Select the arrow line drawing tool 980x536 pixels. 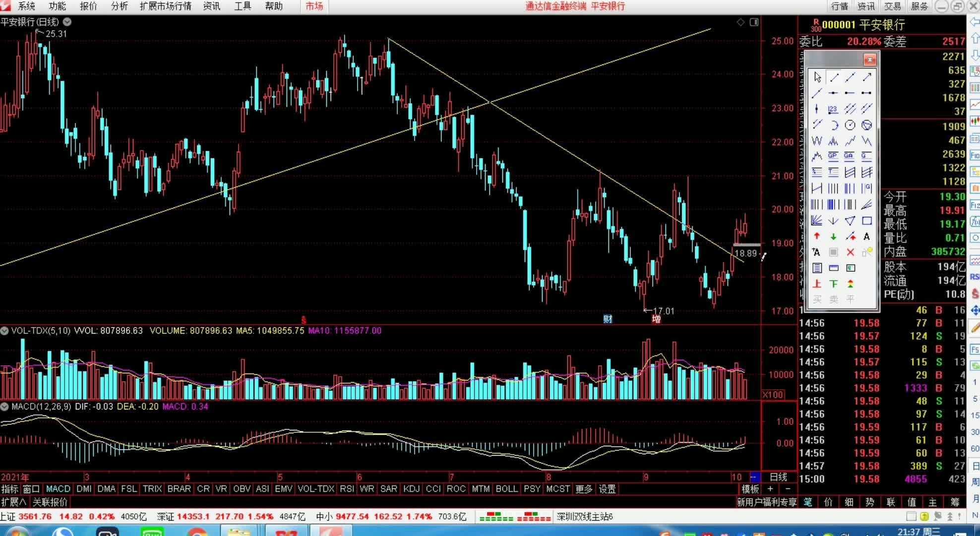point(866,77)
